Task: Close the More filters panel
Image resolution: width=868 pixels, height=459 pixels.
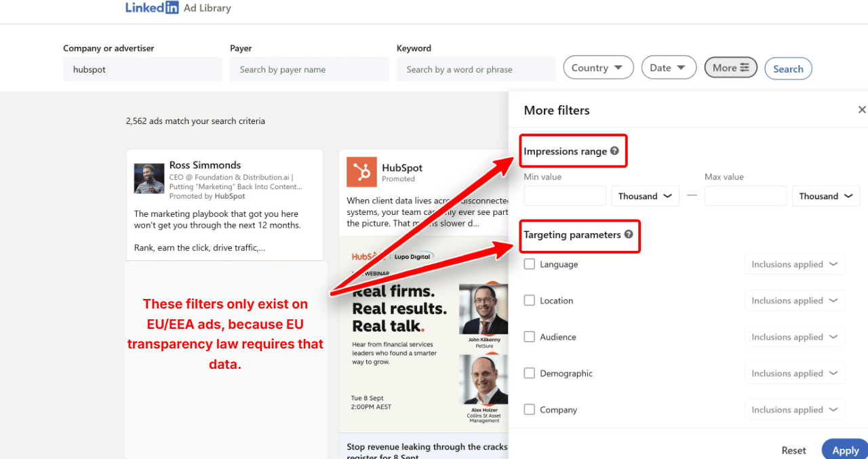Action: coord(862,110)
